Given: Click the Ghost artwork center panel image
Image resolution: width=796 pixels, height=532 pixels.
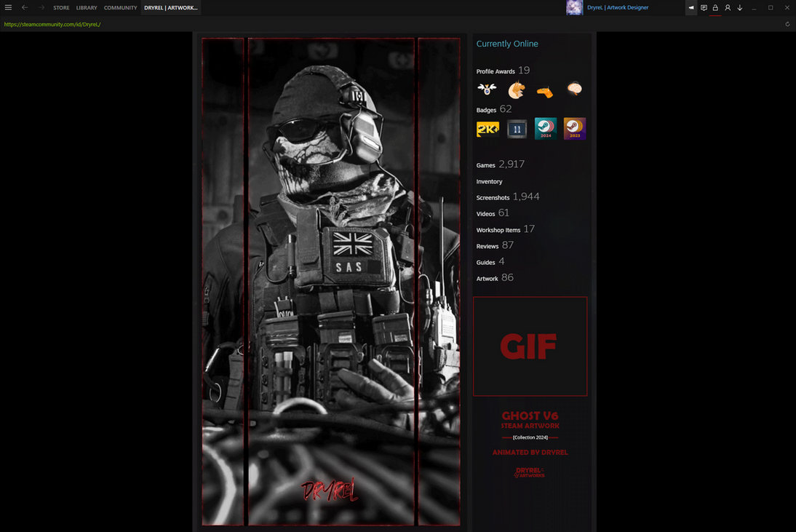Looking at the screenshot, I should click(x=331, y=282).
